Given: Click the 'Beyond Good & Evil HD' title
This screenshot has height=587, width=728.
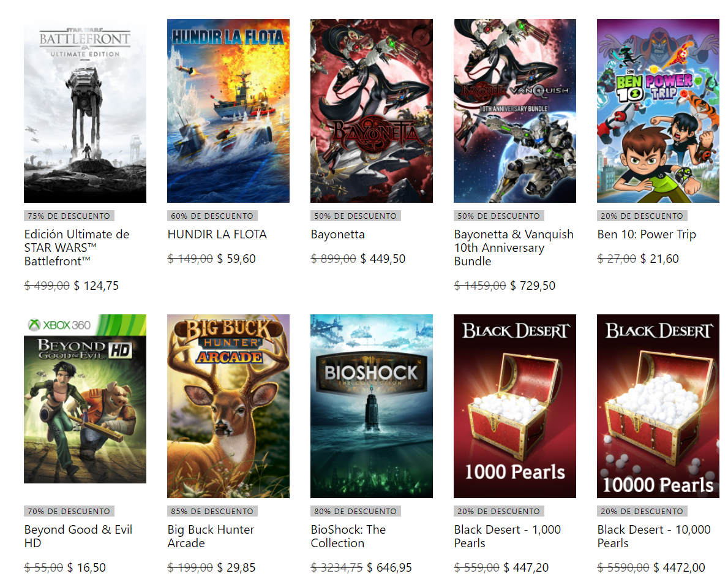Looking at the screenshot, I should point(78,536).
